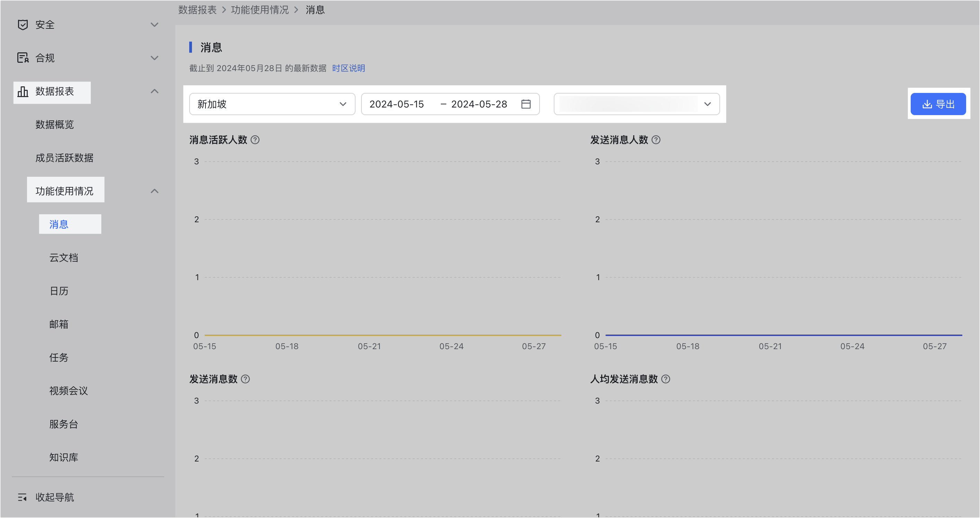Open 成员活跃数据 in the sidebar
The image size is (980, 518).
click(x=64, y=158)
